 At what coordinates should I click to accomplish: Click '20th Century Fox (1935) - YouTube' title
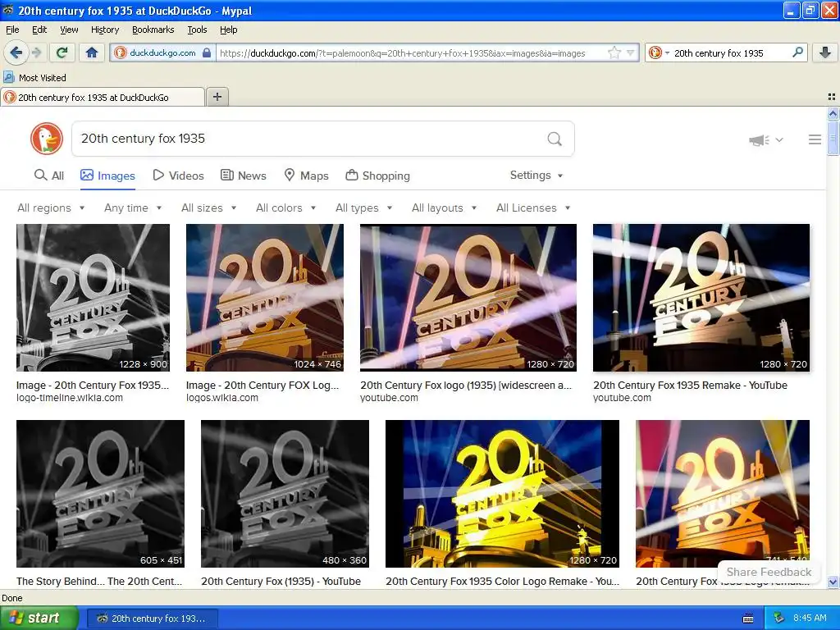281,582
